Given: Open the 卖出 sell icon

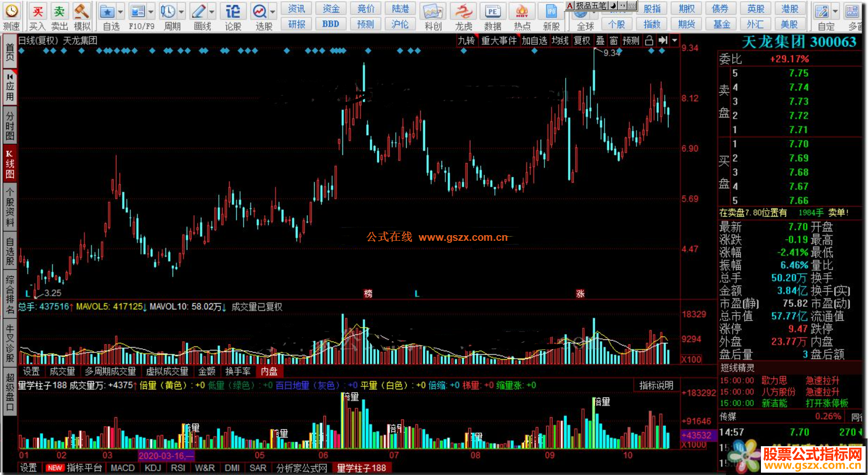Looking at the screenshot, I should (59, 11).
